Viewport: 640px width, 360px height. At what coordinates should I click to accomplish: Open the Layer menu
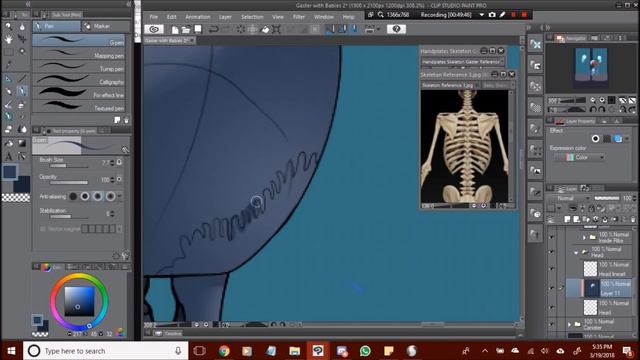point(225,17)
